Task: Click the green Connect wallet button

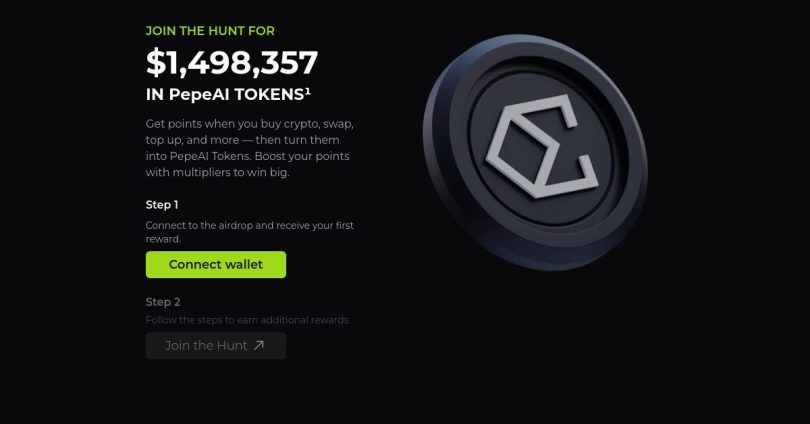Action: (216, 264)
